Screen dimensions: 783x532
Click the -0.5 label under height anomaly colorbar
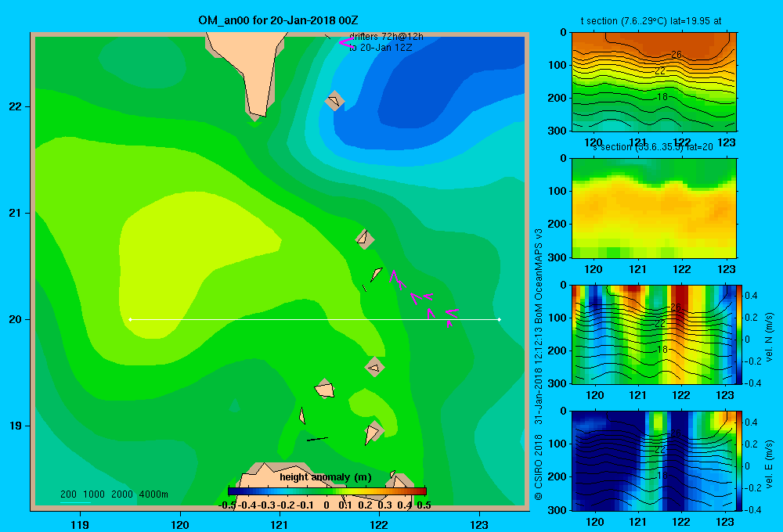[x=228, y=505]
